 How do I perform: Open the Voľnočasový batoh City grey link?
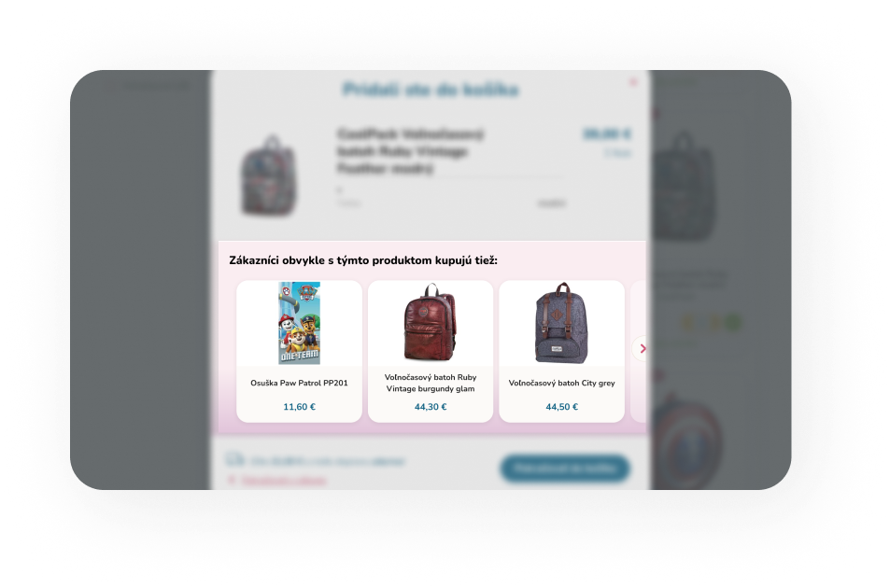tap(561, 383)
